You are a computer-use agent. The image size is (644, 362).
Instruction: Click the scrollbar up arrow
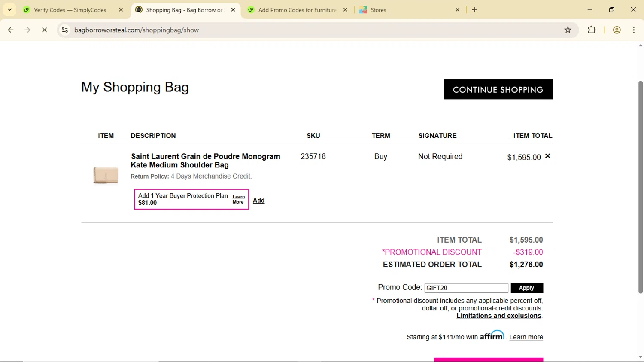(x=640, y=45)
